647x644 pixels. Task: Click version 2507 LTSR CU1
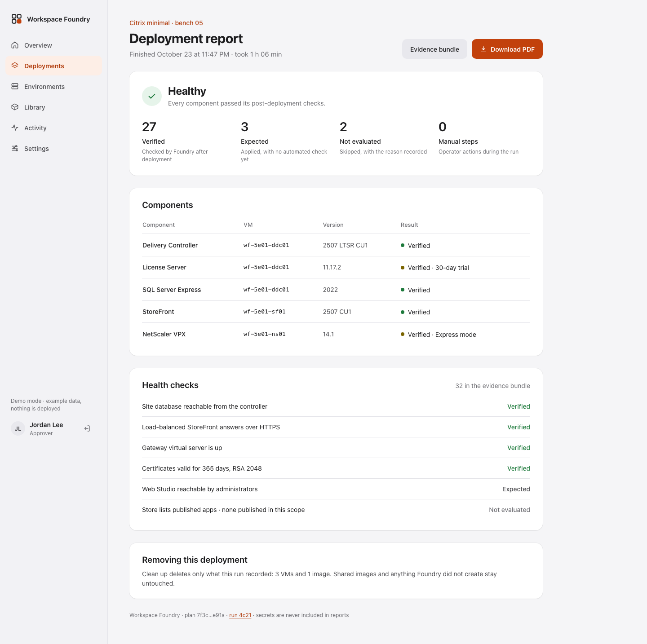(x=346, y=245)
